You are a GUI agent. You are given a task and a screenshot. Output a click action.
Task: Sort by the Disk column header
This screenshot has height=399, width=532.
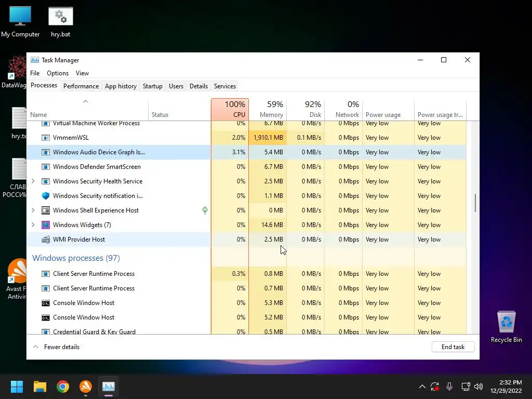305,109
